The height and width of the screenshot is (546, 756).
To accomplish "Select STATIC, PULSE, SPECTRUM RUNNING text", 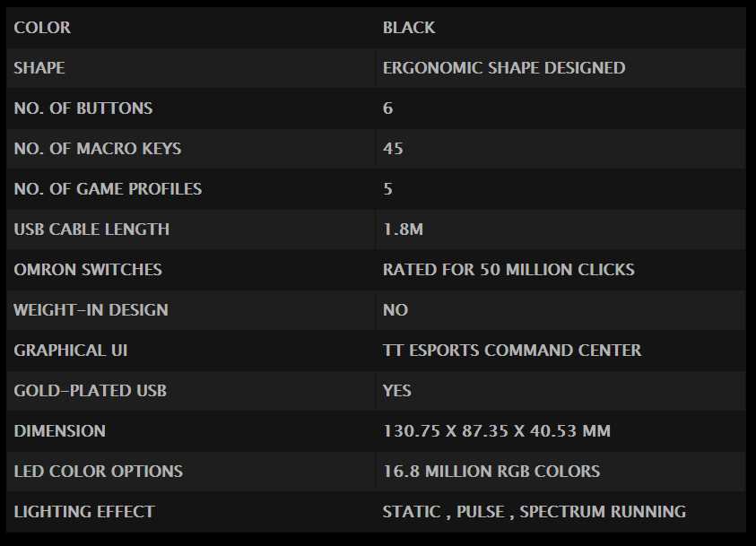I will [534, 512].
